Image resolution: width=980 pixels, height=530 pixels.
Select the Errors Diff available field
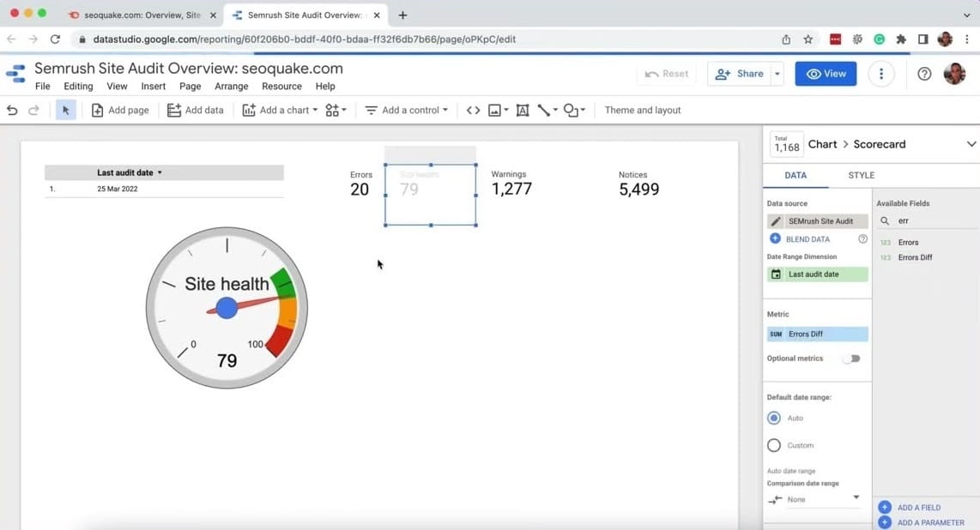click(x=915, y=257)
